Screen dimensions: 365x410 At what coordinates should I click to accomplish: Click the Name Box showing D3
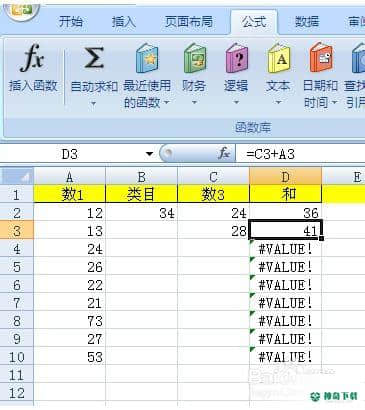click(x=69, y=154)
